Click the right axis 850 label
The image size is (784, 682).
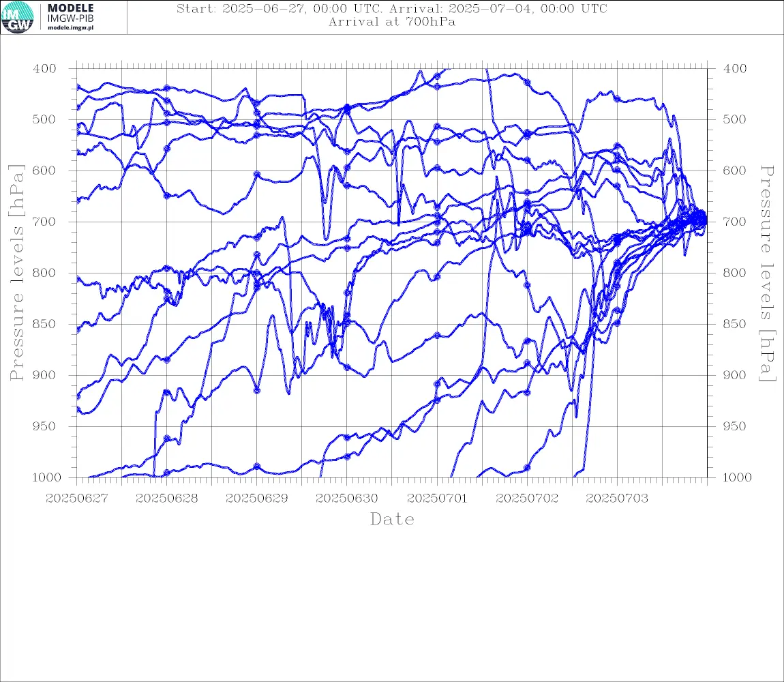coord(735,324)
